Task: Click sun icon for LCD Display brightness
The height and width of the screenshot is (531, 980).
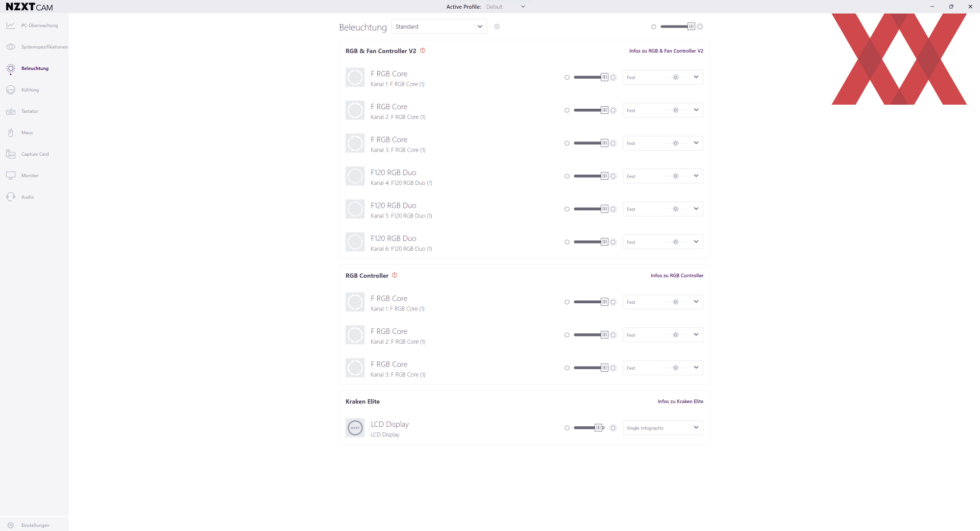Action: (613, 428)
